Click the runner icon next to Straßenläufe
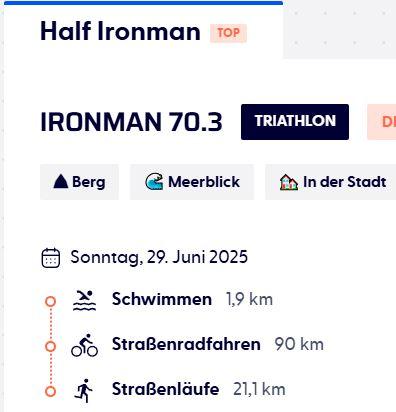 pos(83,391)
